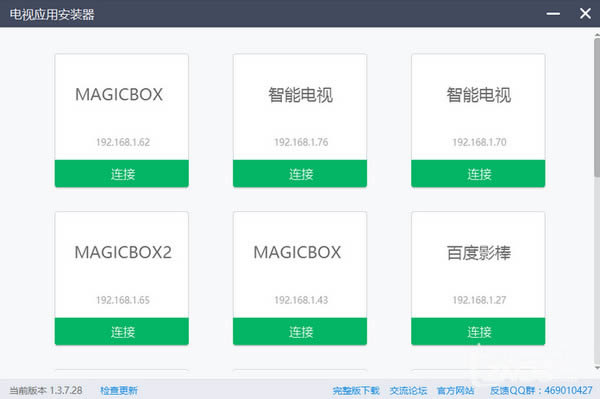Open the 完整版下载 link
Screen dimensions: 600x399
point(356,391)
